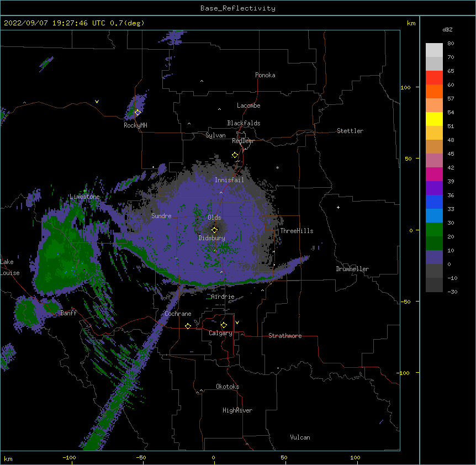The height and width of the screenshot is (465, 476).
Task: Select the 50 tick label on right axis
Action: pyautogui.click(x=408, y=158)
